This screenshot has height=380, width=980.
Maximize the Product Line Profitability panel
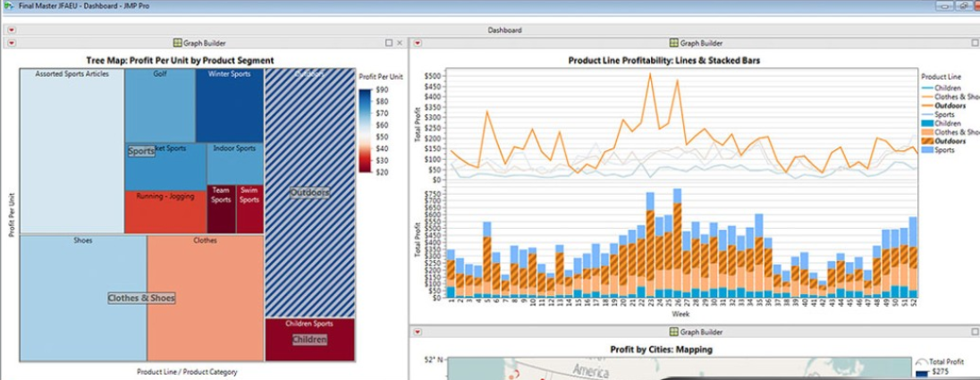coord(976,43)
